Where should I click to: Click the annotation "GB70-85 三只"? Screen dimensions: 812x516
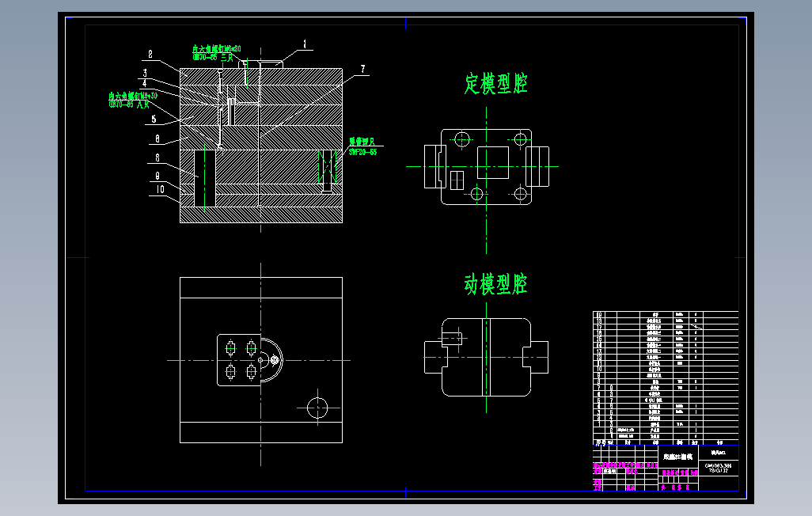(213, 57)
